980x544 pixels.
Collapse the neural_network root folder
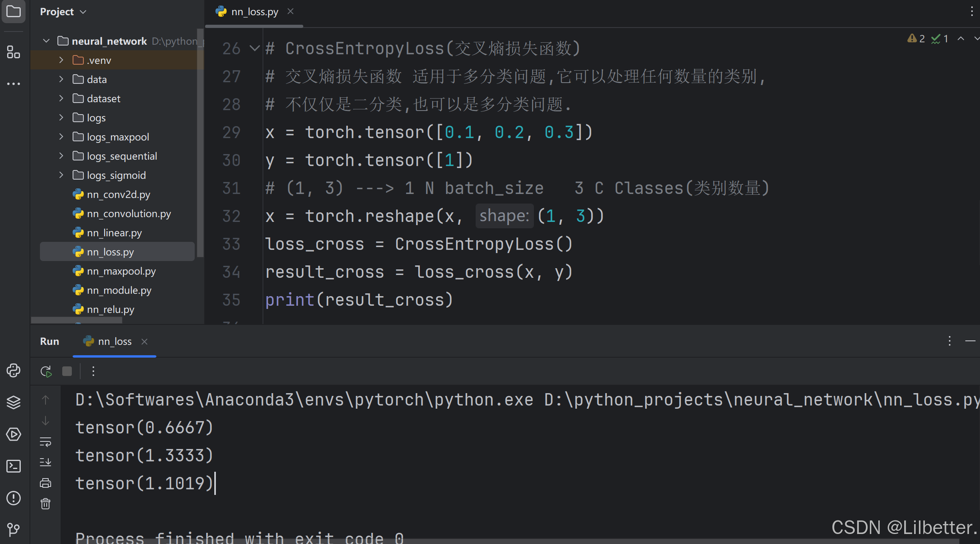tap(46, 41)
